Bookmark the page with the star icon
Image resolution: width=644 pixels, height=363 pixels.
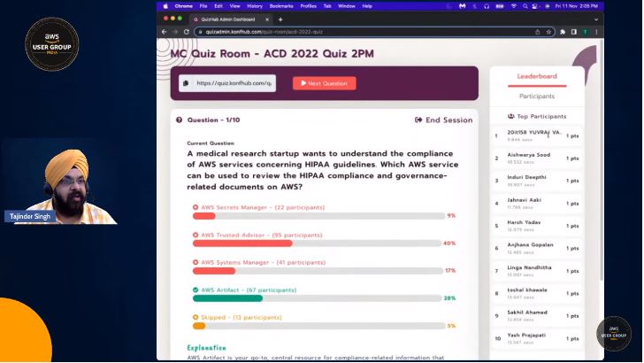(548, 32)
